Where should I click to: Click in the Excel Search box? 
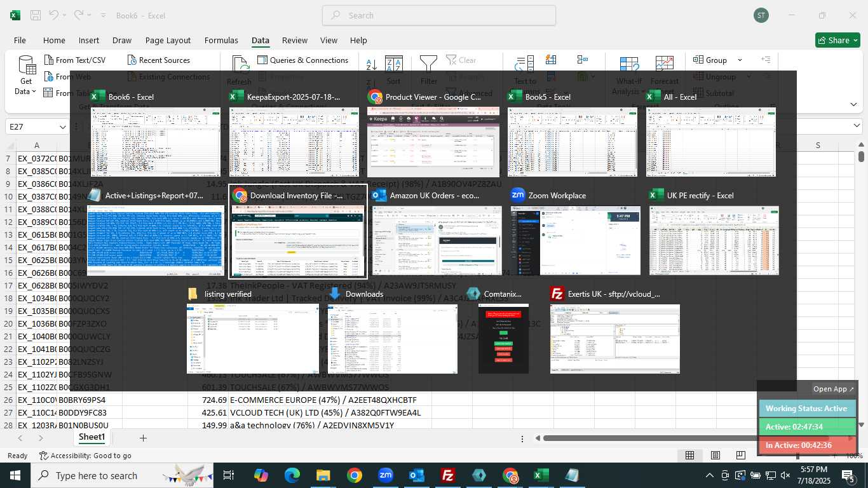pos(439,15)
